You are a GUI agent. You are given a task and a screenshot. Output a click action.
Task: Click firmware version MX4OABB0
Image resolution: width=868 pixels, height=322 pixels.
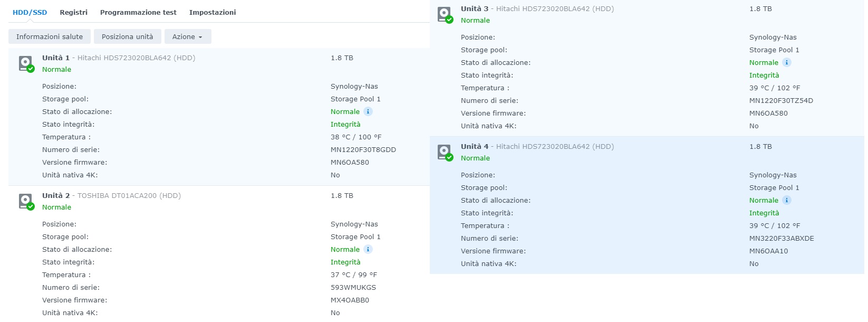point(350,300)
